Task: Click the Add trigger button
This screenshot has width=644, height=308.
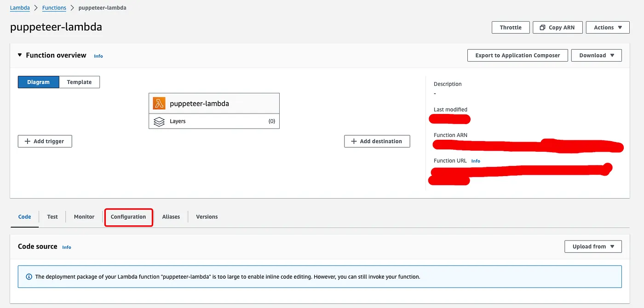Action: [45, 141]
